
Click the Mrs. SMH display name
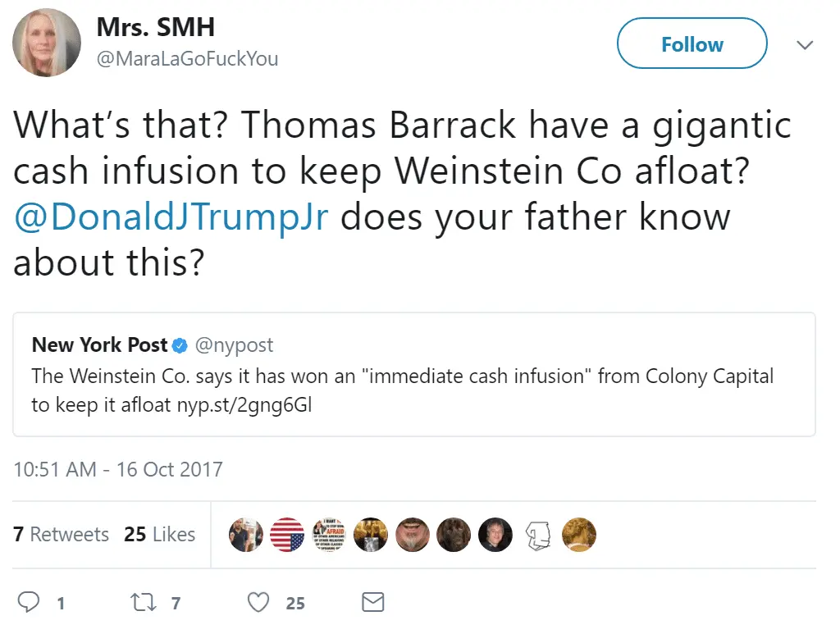point(155,27)
